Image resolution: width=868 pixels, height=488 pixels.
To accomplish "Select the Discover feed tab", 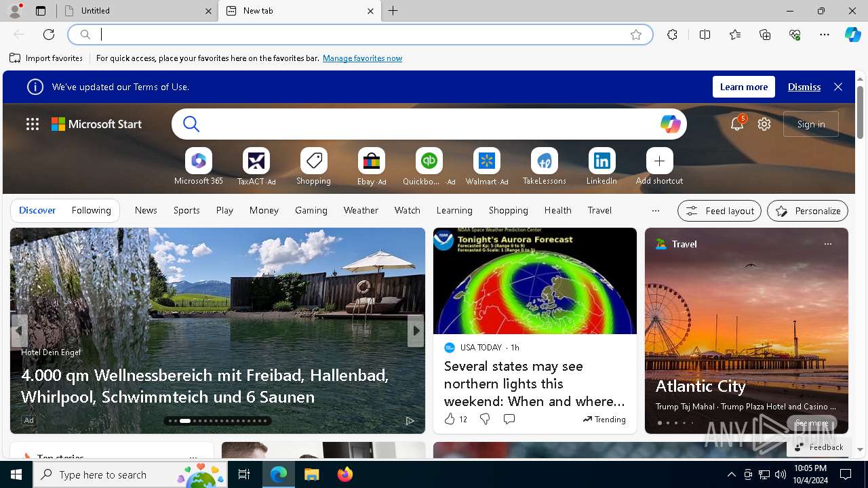I will pos(37,211).
